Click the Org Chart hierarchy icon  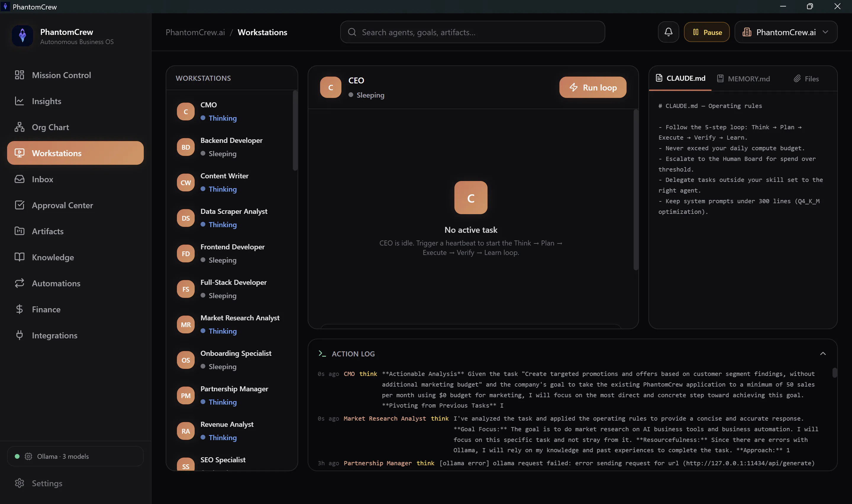(19, 127)
